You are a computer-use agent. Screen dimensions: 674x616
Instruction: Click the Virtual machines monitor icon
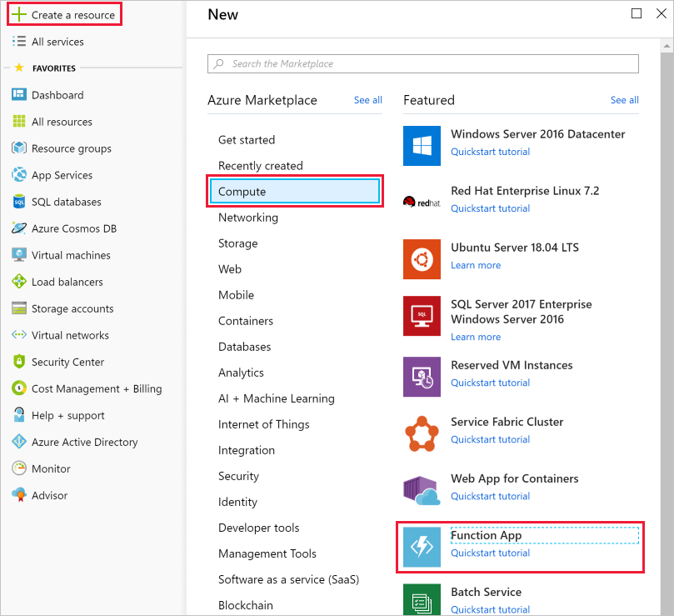19,255
